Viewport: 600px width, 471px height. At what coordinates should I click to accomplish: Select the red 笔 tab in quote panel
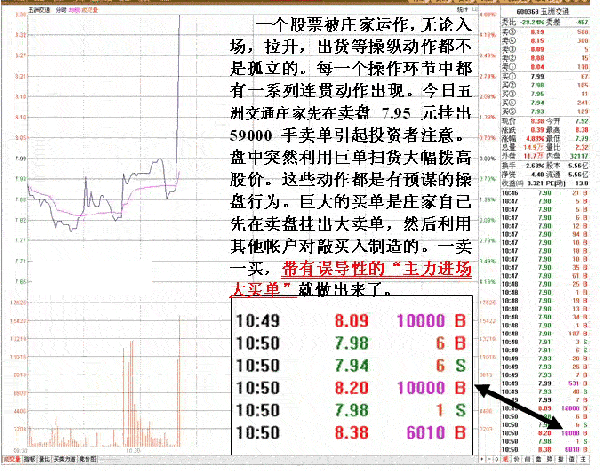click(x=505, y=459)
